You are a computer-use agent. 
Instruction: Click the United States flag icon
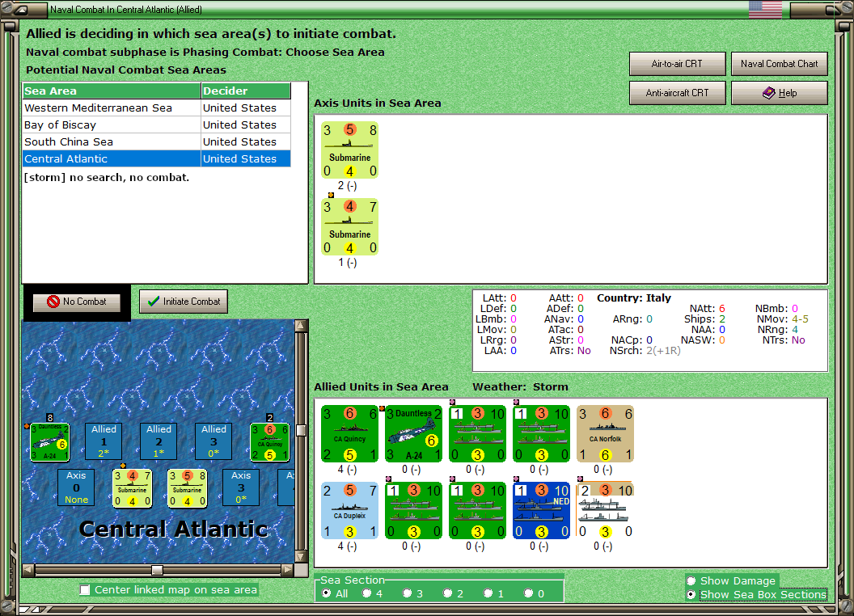click(x=765, y=9)
